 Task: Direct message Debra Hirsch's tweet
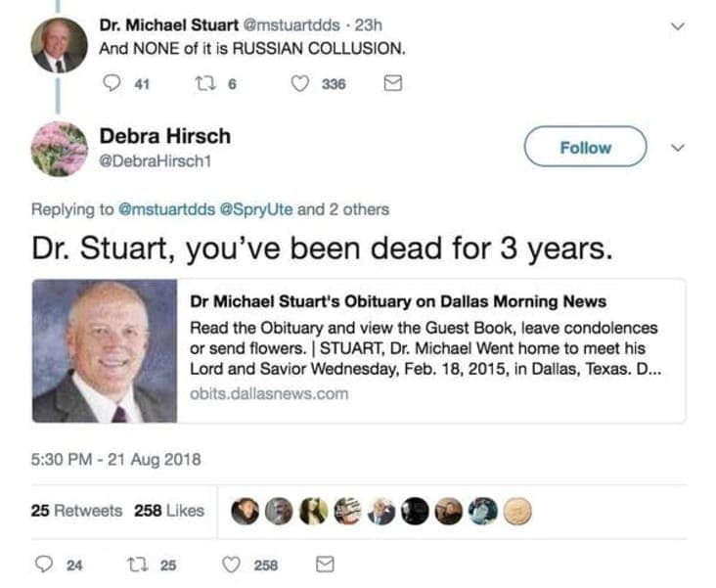click(x=326, y=565)
